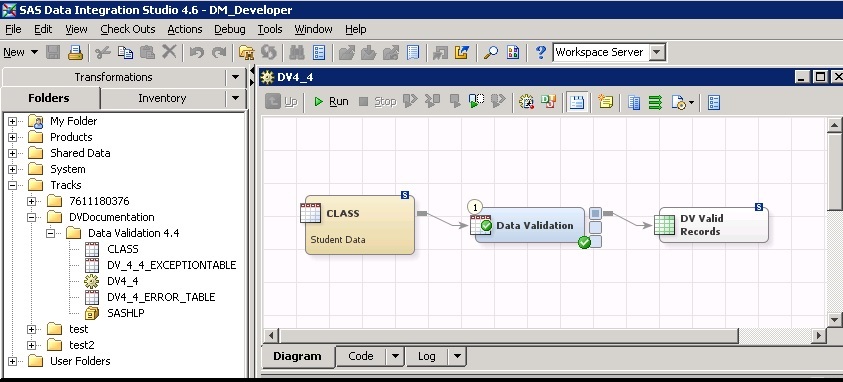The height and width of the screenshot is (382, 843).
Task: Open the Debug menu
Action: tap(230, 29)
